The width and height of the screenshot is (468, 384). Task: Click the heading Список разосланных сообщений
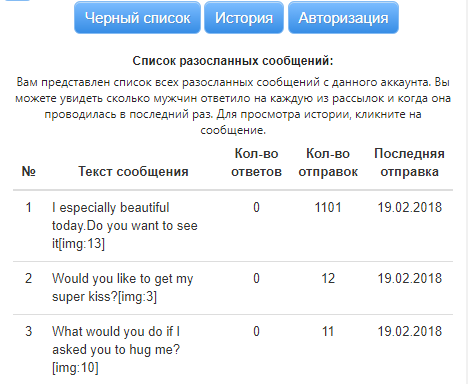point(233,61)
